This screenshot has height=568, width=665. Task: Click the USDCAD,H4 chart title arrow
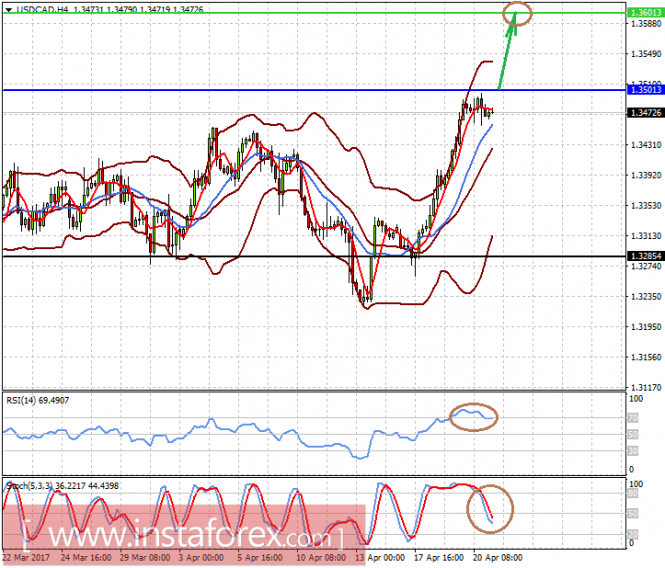click(x=8, y=9)
